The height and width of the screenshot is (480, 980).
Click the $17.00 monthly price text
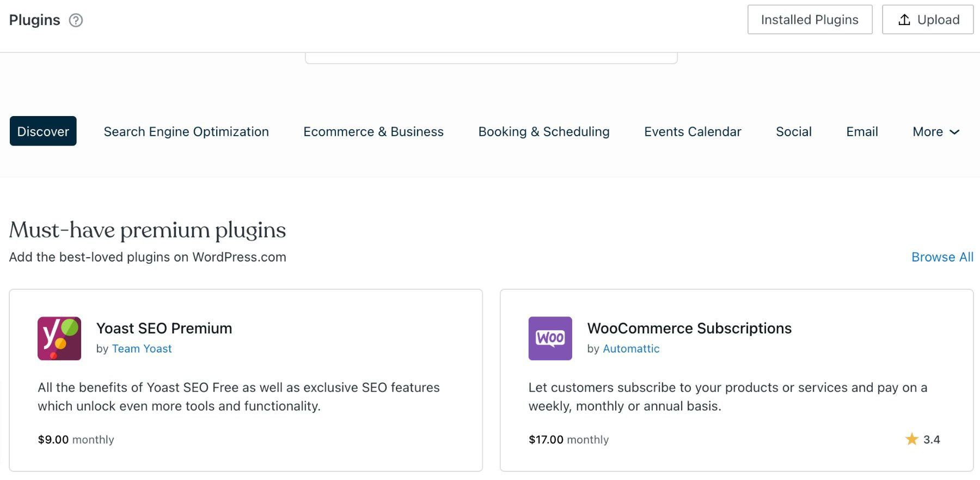[x=568, y=440]
